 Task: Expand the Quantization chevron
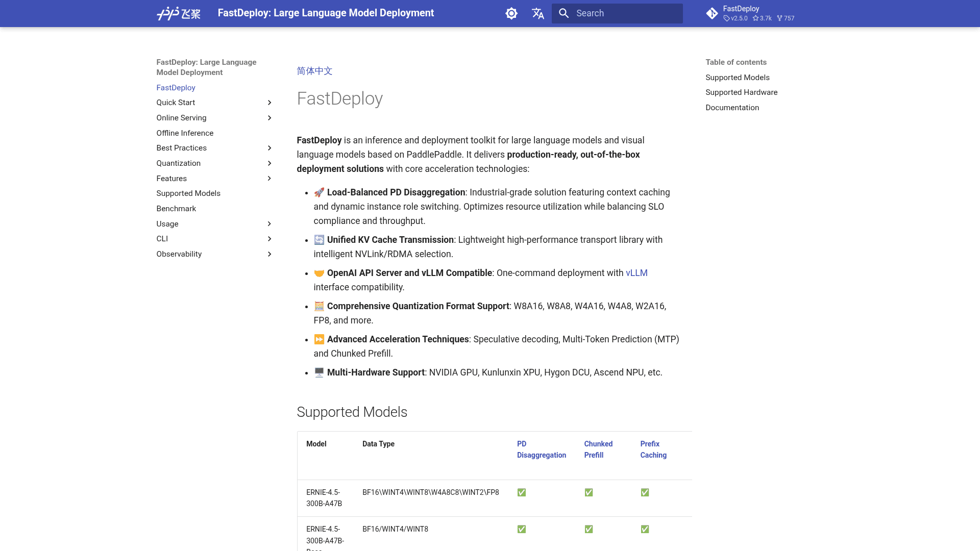(x=269, y=163)
